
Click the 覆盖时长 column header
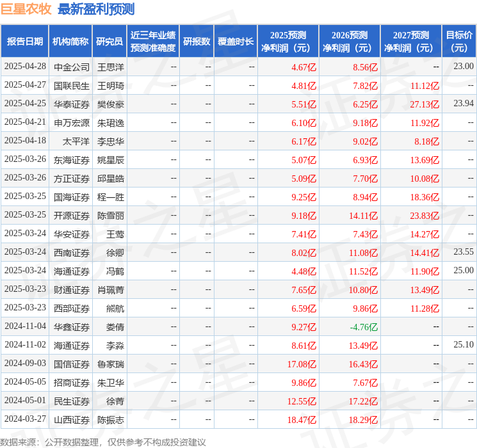pos(236,42)
